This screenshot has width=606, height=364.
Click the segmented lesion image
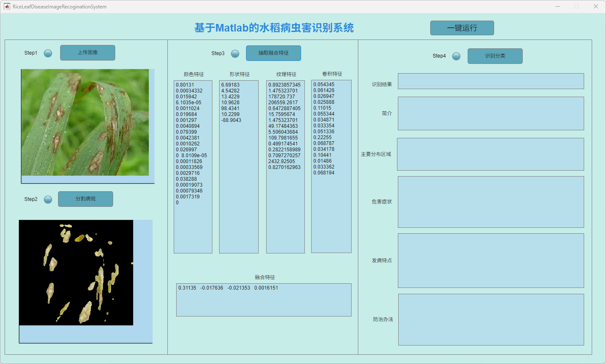tap(76, 272)
